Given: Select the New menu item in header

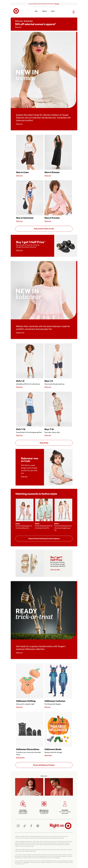Looking at the screenshot, I should point(36,11).
